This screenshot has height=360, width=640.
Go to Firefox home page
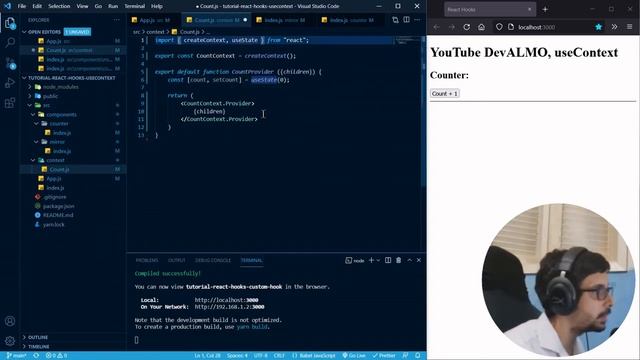tap(482, 27)
